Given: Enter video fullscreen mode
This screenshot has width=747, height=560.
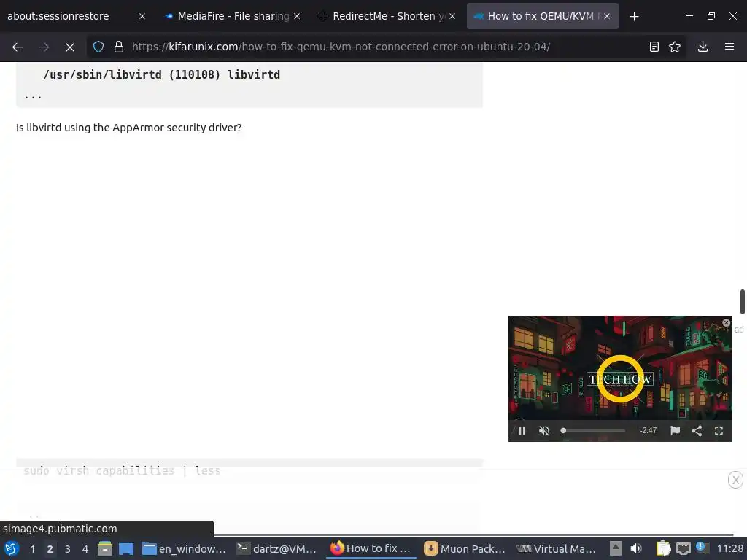Looking at the screenshot, I should (x=719, y=431).
